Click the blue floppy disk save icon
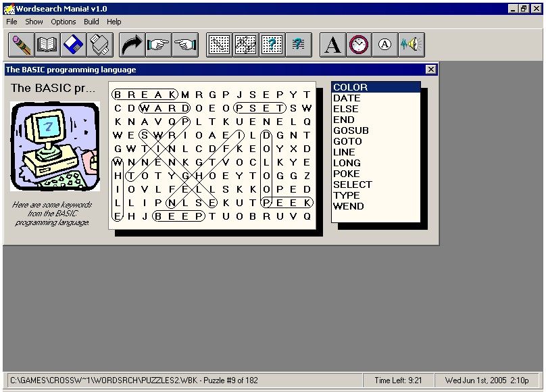Viewport: 546px width, 392px height. (73, 45)
